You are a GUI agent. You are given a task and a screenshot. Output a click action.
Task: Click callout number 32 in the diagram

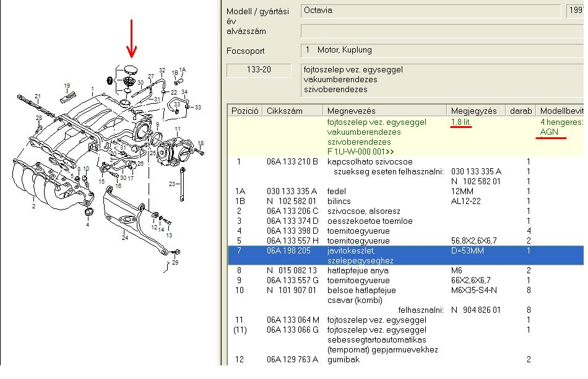pyautogui.click(x=162, y=70)
